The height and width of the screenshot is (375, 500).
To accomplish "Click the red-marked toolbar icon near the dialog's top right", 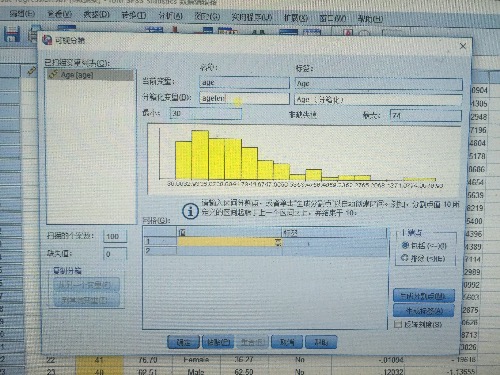I will pyautogui.click(x=348, y=32).
